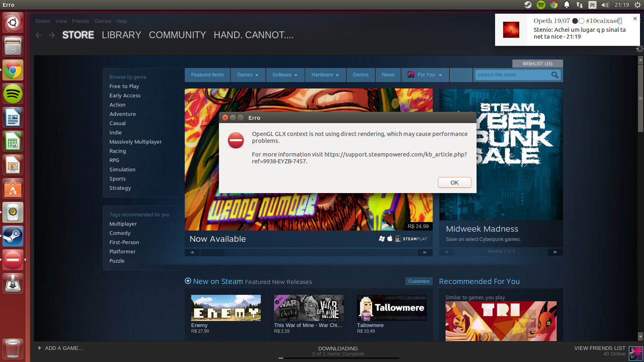The image size is (644, 362).
Task: Open the speaker app launcher icon
Action: pyautogui.click(x=13, y=212)
